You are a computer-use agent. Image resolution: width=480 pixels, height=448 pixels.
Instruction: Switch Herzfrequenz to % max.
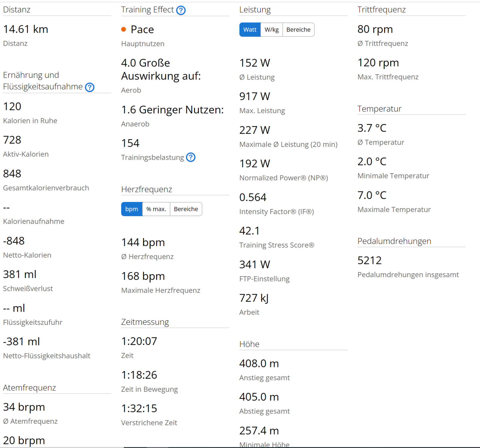156,209
